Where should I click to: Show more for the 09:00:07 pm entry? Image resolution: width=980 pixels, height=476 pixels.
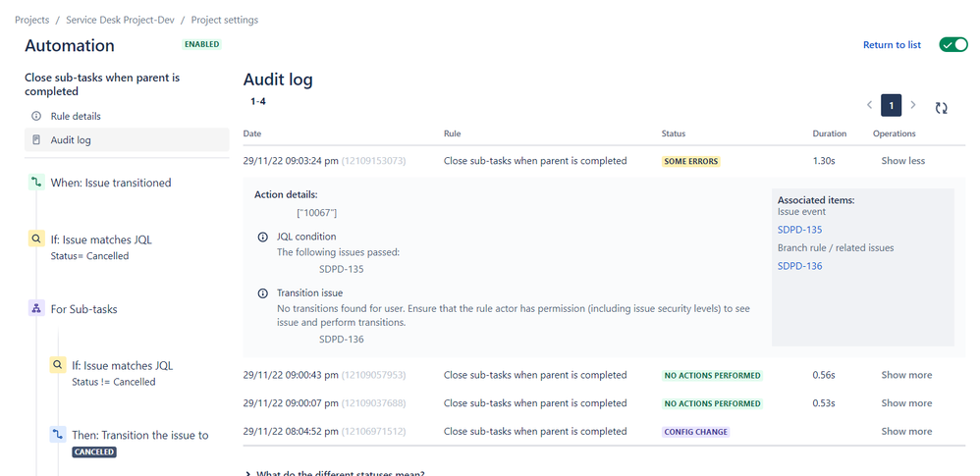(906, 403)
